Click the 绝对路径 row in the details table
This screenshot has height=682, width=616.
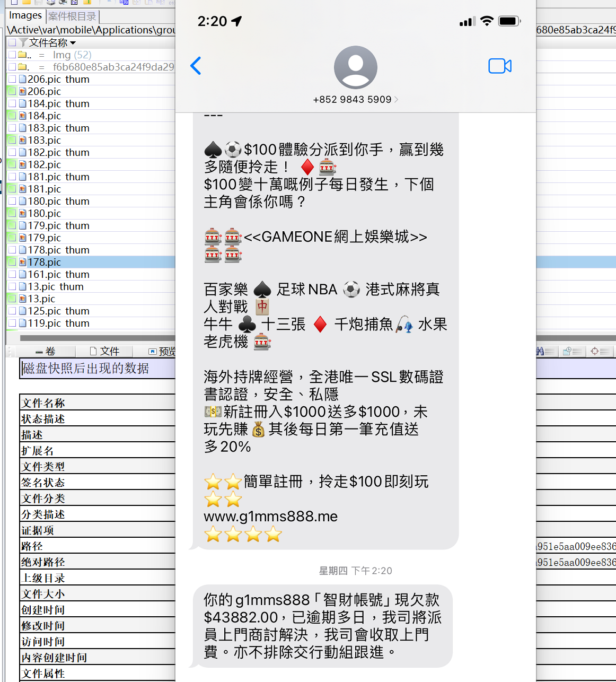[98, 562]
